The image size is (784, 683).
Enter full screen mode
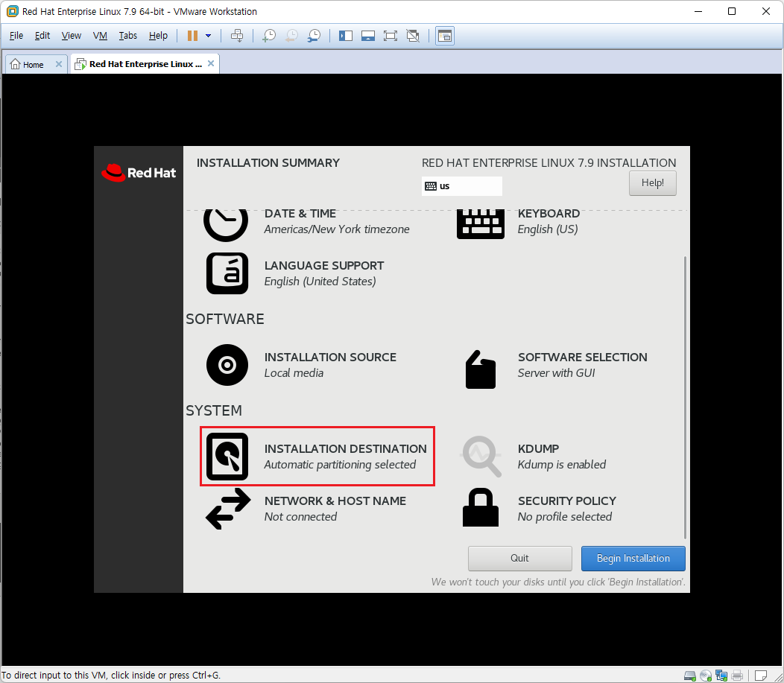tap(390, 36)
